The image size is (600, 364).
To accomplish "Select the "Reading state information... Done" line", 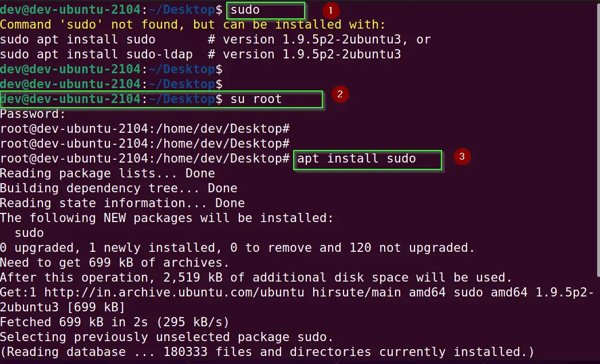I will 123,203.
